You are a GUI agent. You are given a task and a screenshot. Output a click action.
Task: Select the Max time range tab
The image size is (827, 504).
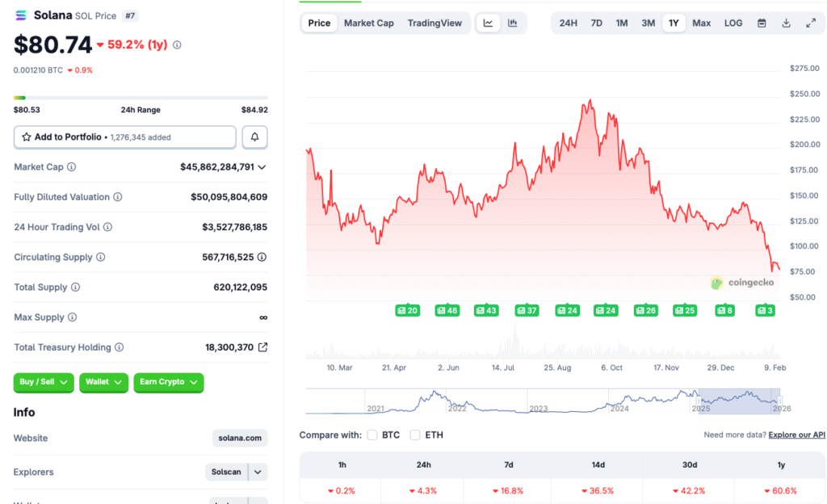coord(701,23)
